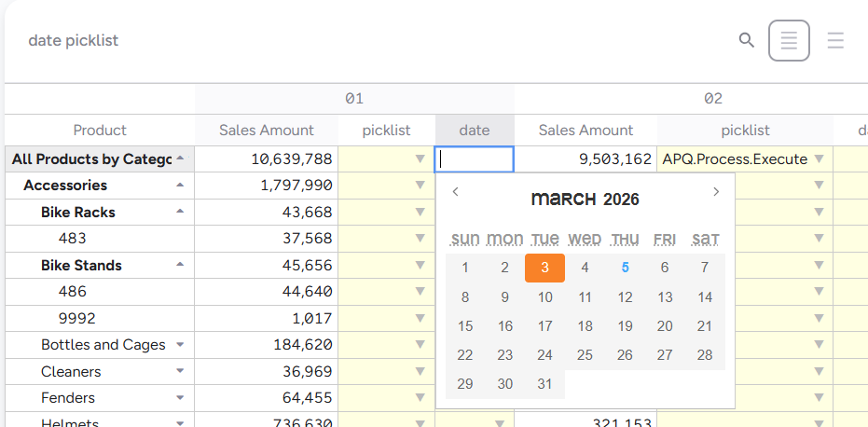Choose March 31 in the calendar
Viewport: 868px width, 427px height.
click(544, 384)
